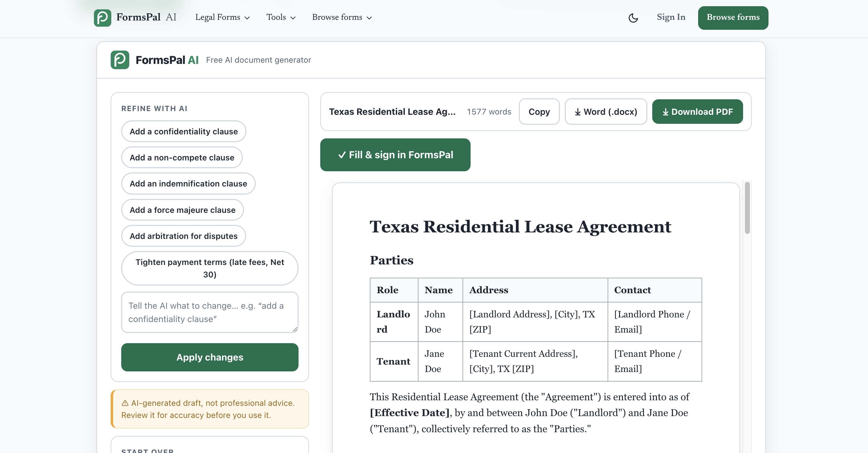Focus the Tell the AI what to change textbox

(210, 312)
